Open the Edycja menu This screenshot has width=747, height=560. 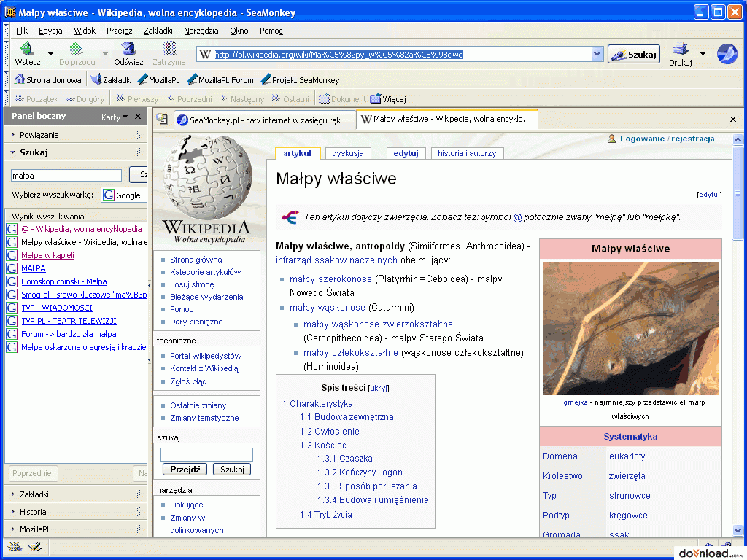click(50, 31)
